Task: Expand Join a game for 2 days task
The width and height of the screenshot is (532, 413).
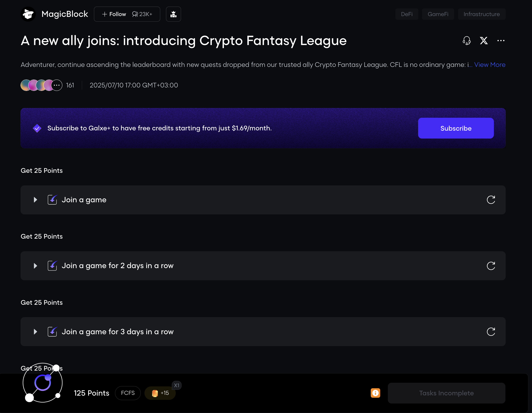Action: (x=36, y=266)
